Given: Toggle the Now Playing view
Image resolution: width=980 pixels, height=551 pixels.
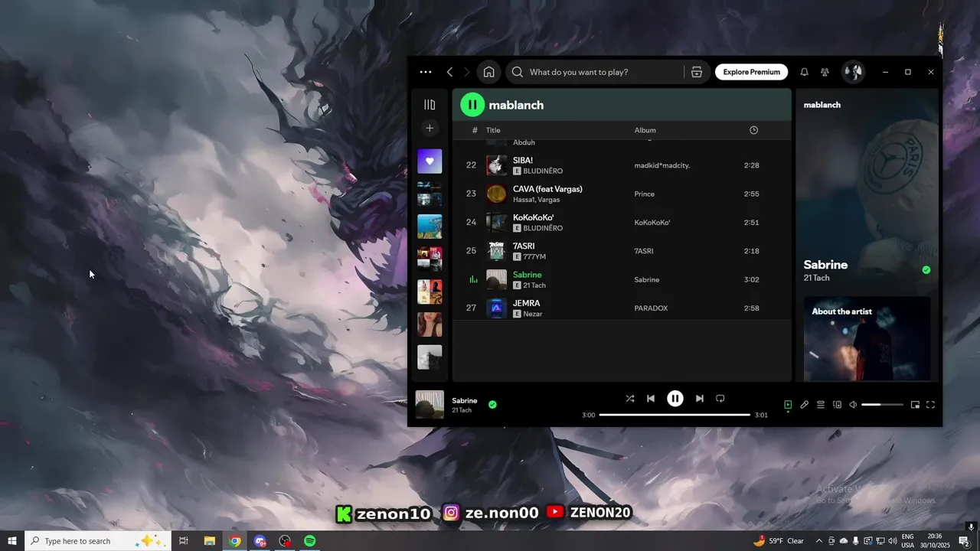Looking at the screenshot, I should tap(788, 405).
